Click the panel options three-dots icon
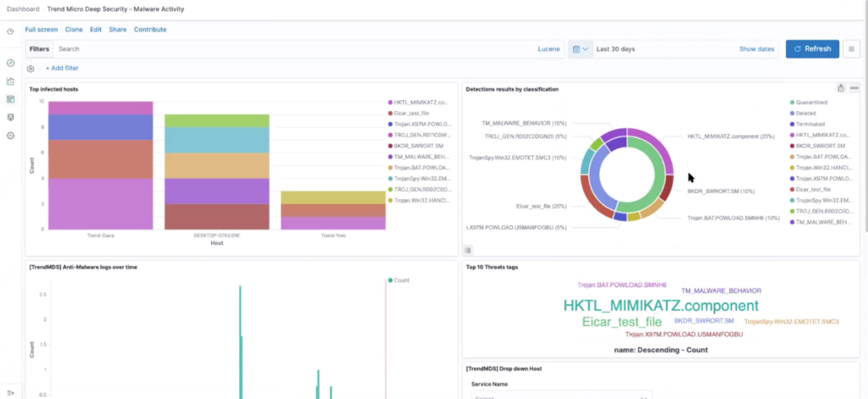Viewport: 868px width, 399px height. click(854, 88)
